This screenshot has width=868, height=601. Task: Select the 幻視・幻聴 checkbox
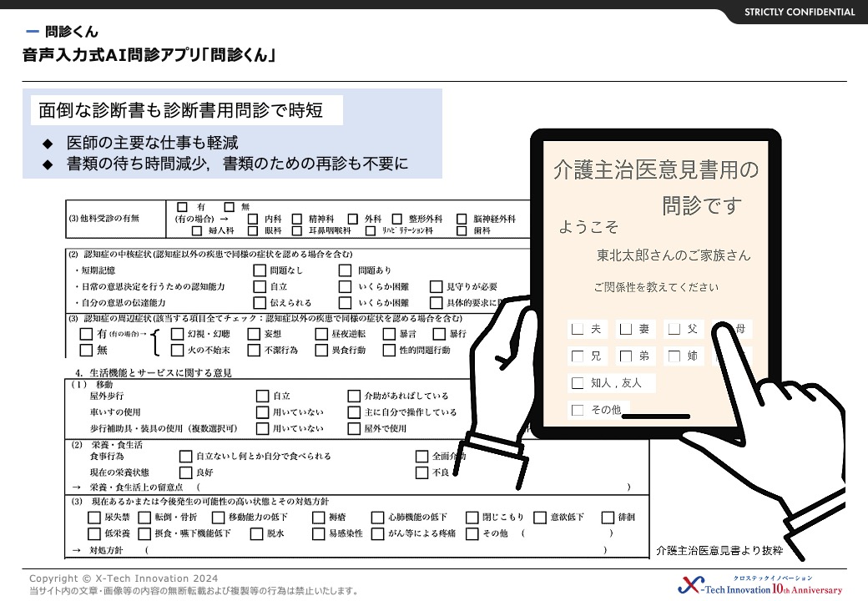click(x=177, y=334)
